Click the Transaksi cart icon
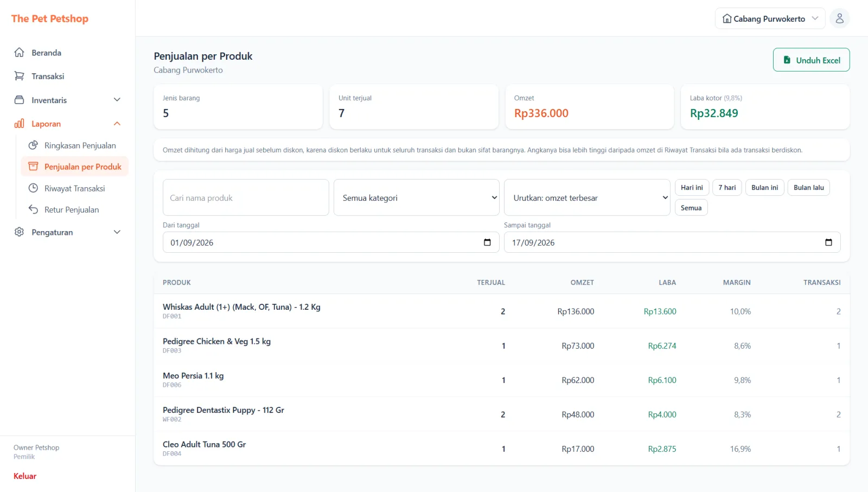This screenshot has width=868, height=492. pos(19,76)
